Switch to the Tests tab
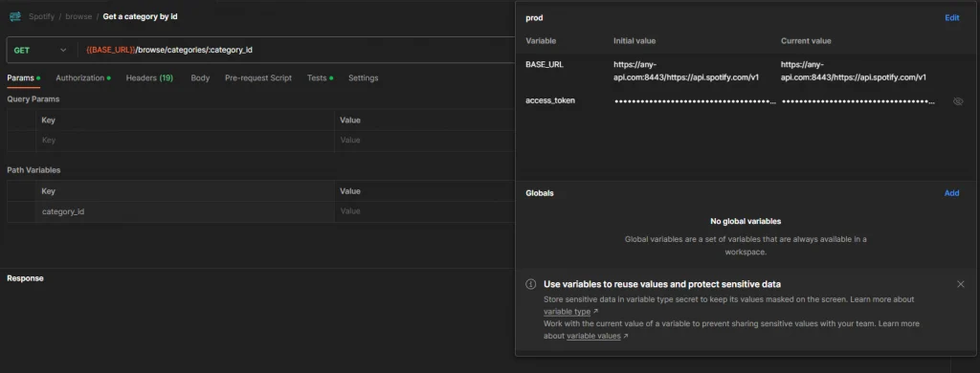Screen dimensions: 980x373 (320, 78)
